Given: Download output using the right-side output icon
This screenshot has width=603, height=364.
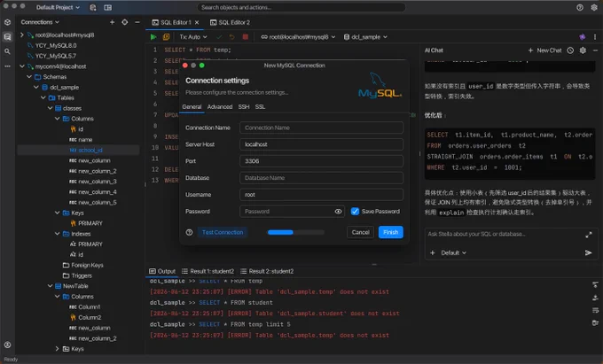Looking at the screenshot, I should point(595,298).
